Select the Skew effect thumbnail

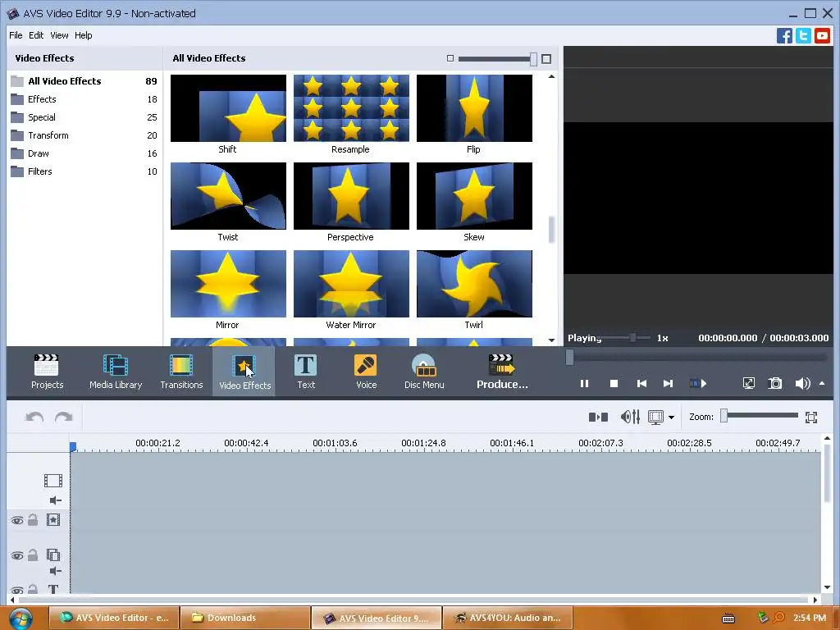pos(475,196)
